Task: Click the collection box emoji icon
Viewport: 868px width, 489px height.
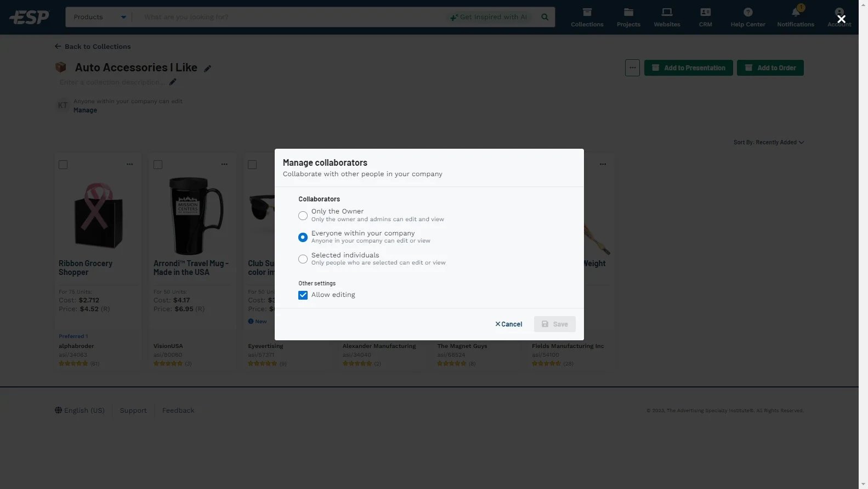Action: tap(61, 67)
